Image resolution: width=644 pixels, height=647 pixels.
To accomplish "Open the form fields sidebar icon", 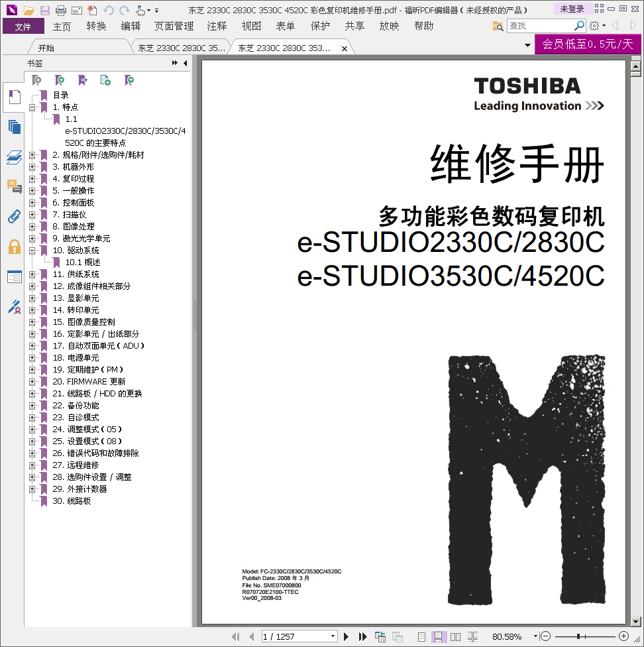I will click(15, 277).
